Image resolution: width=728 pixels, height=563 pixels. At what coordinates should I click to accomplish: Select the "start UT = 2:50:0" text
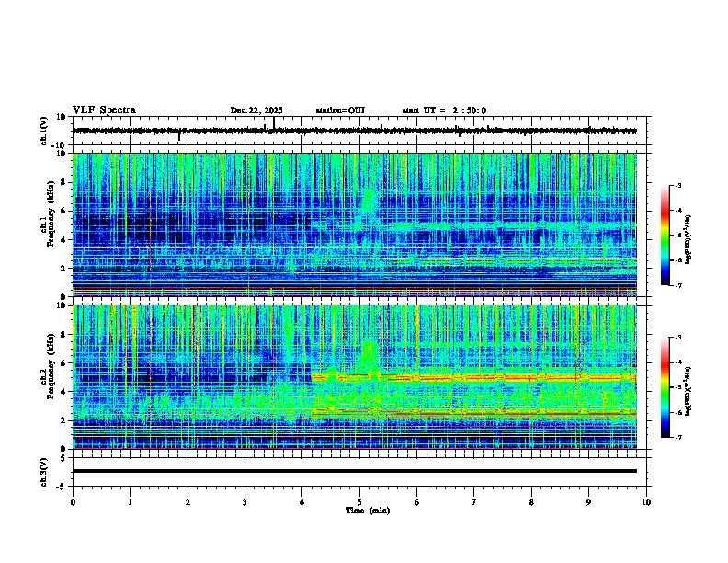pos(444,110)
